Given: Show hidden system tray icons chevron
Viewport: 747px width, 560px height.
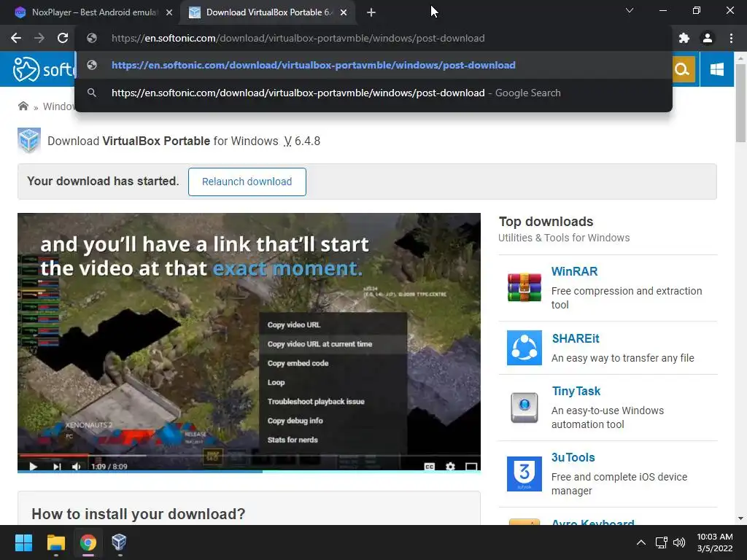Looking at the screenshot, I should (x=641, y=542).
